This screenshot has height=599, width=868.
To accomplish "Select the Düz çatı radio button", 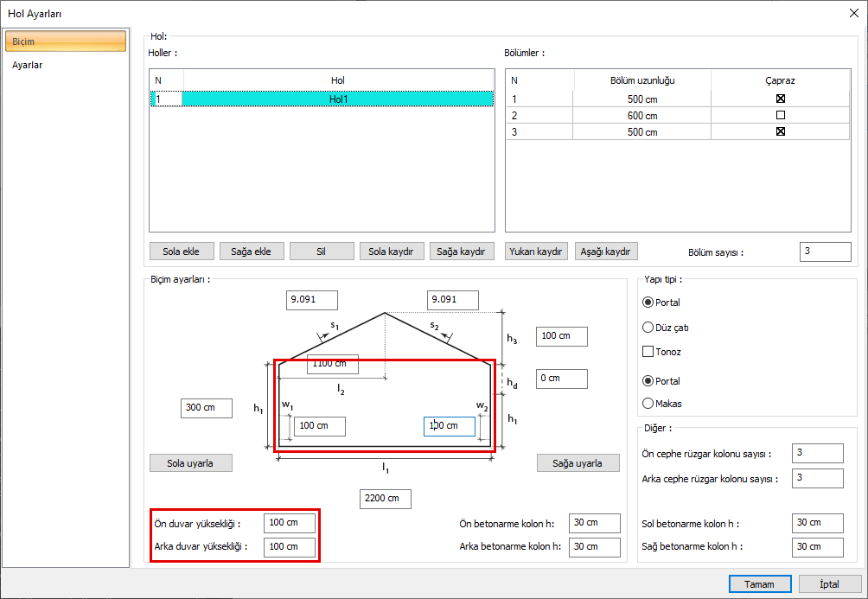I will coord(648,328).
